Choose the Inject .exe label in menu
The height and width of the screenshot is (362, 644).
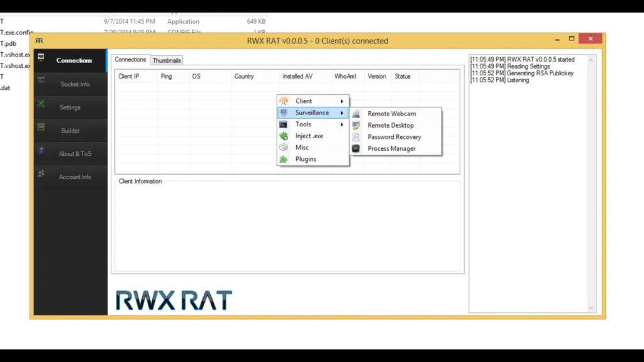[x=309, y=136]
